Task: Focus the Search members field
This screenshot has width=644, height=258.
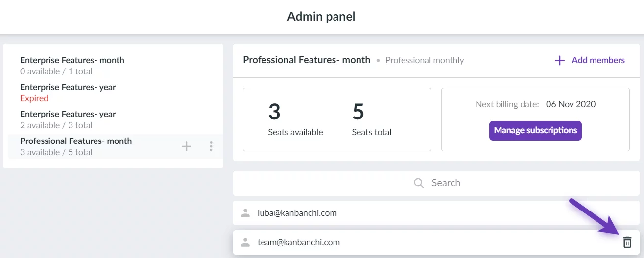Action: point(437,183)
